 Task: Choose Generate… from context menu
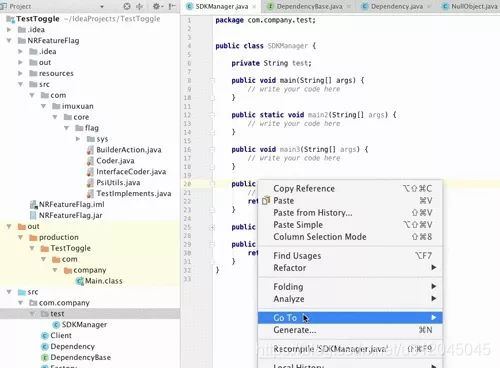click(350, 330)
